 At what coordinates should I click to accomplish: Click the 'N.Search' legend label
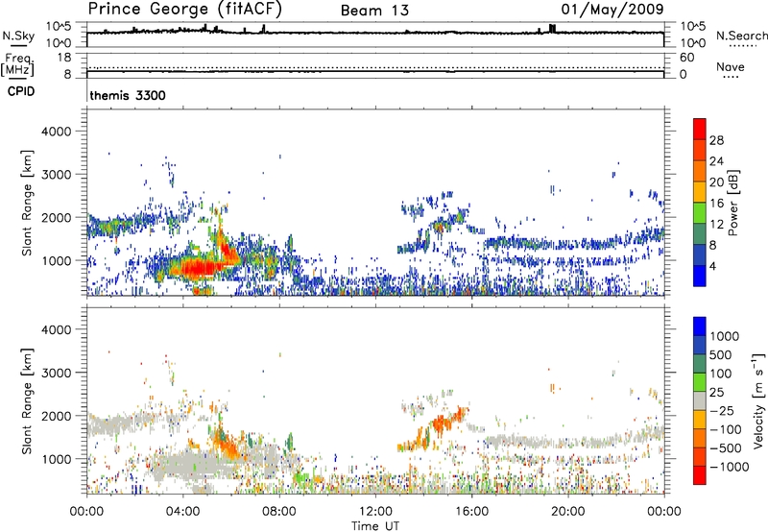742,36
